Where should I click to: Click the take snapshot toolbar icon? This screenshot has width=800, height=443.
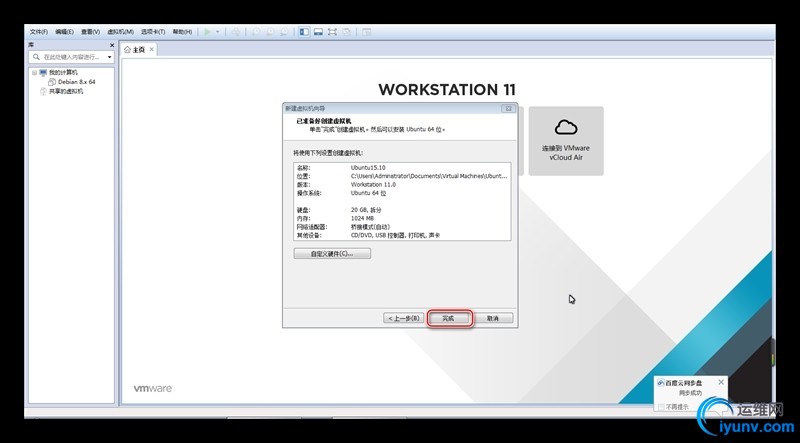point(256,32)
